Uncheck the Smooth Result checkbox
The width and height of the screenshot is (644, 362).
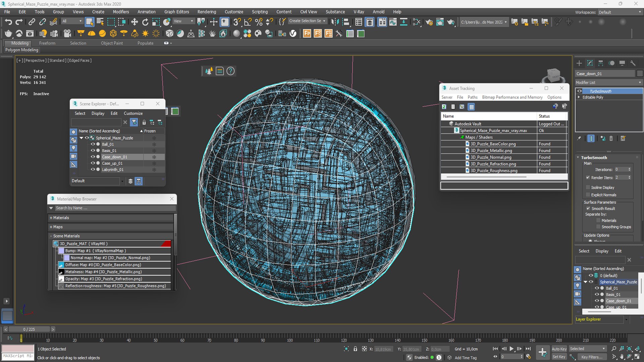pos(588,208)
